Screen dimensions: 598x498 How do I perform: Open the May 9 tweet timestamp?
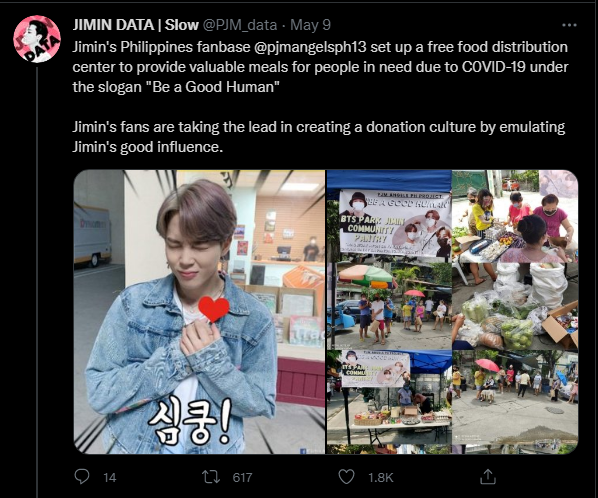tap(310, 25)
